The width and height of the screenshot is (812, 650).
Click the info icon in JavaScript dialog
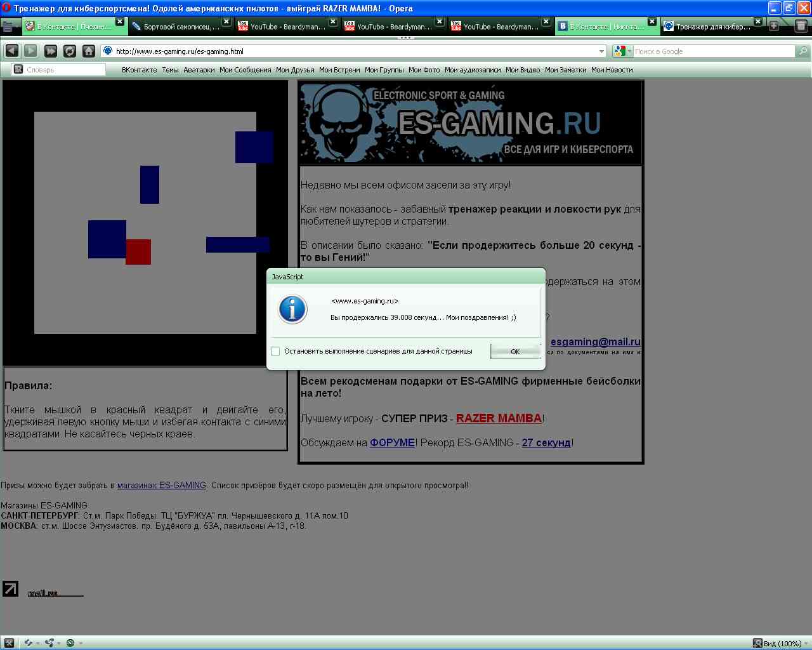pyautogui.click(x=292, y=309)
